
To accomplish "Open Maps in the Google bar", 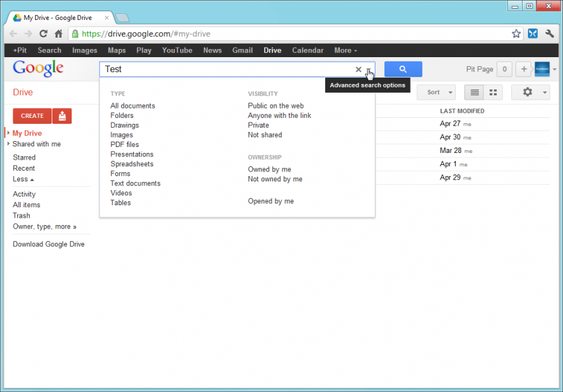I will click(117, 50).
